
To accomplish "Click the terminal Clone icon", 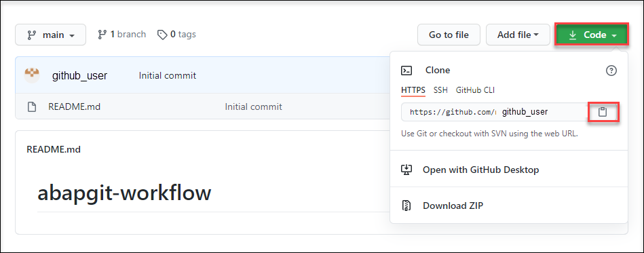I will (406, 71).
